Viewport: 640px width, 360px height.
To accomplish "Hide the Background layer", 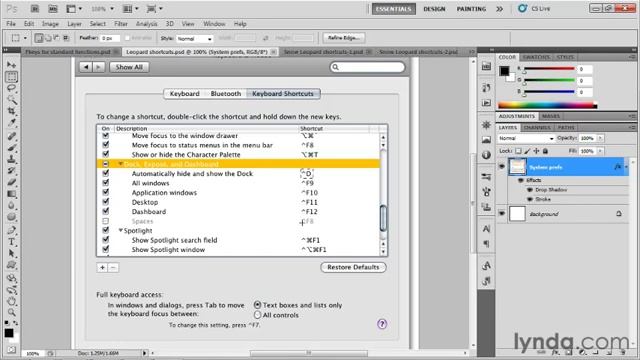I will [x=502, y=213].
